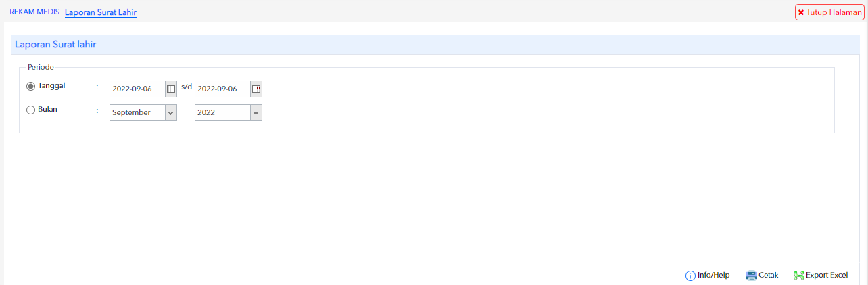Viewport: 868px width, 285px height.
Task: Focus the end date field after s/d
Action: [x=223, y=89]
